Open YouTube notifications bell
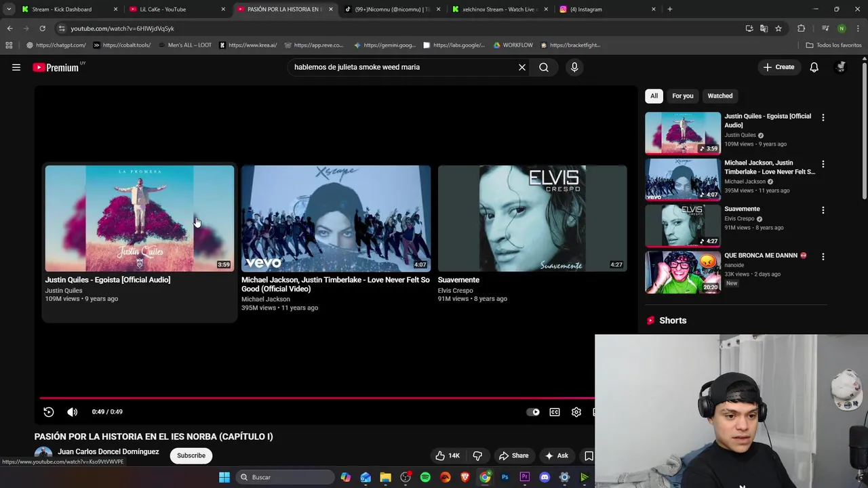 pyautogui.click(x=814, y=67)
